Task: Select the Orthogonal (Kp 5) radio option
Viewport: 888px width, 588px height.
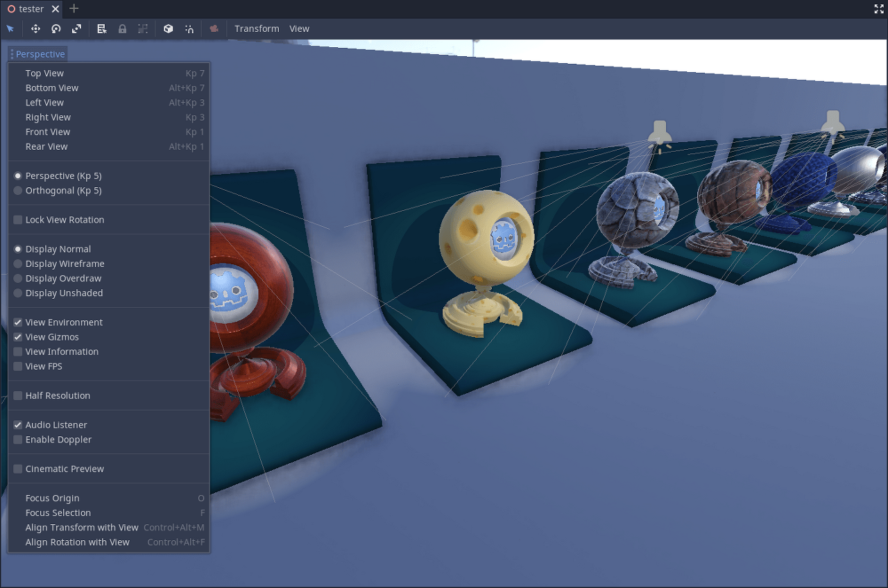Action: point(109,191)
